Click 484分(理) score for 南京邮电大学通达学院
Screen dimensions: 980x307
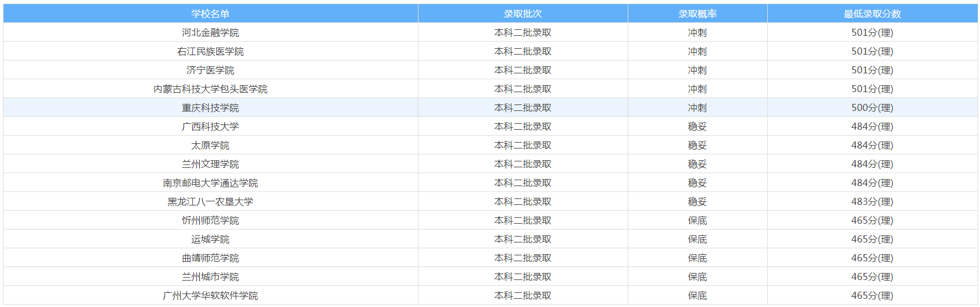(x=872, y=183)
